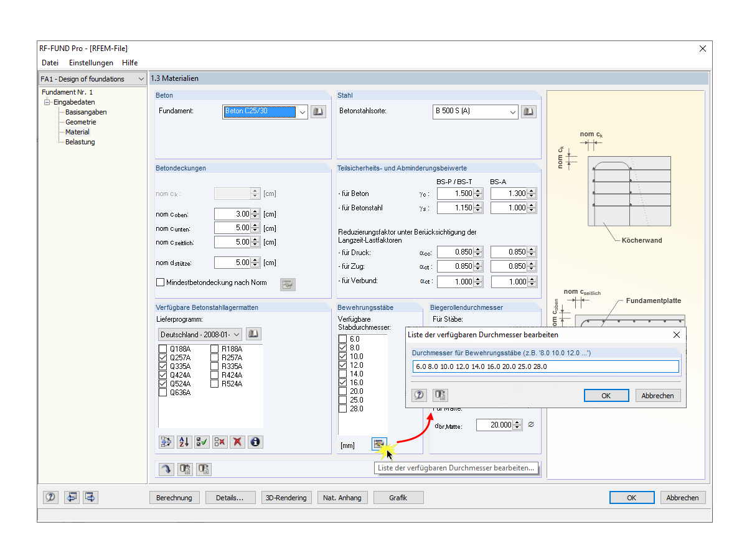This screenshot has height=560, width=747.
Task: Click the red X delete icon under mesh list
Action: pyautogui.click(x=237, y=442)
